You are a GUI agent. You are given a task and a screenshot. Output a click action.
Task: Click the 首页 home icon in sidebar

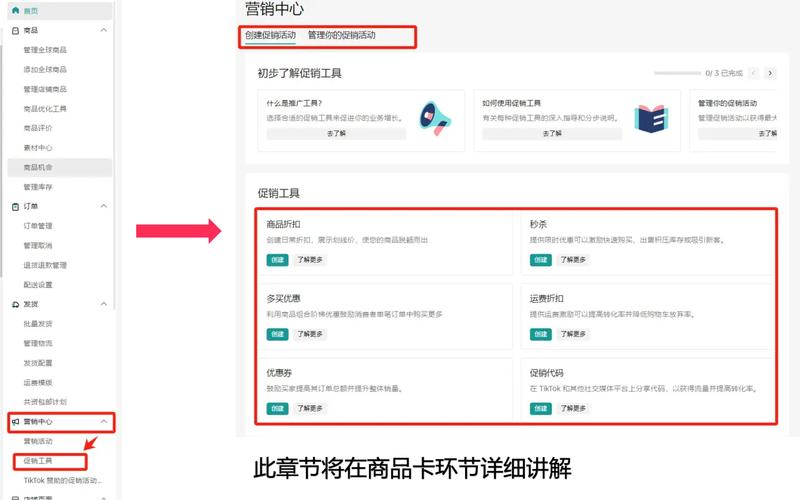point(15,10)
